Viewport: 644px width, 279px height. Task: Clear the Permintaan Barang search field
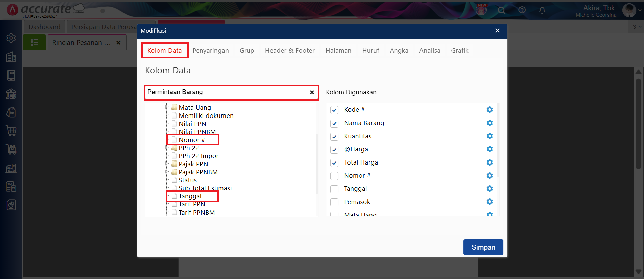tap(312, 92)
